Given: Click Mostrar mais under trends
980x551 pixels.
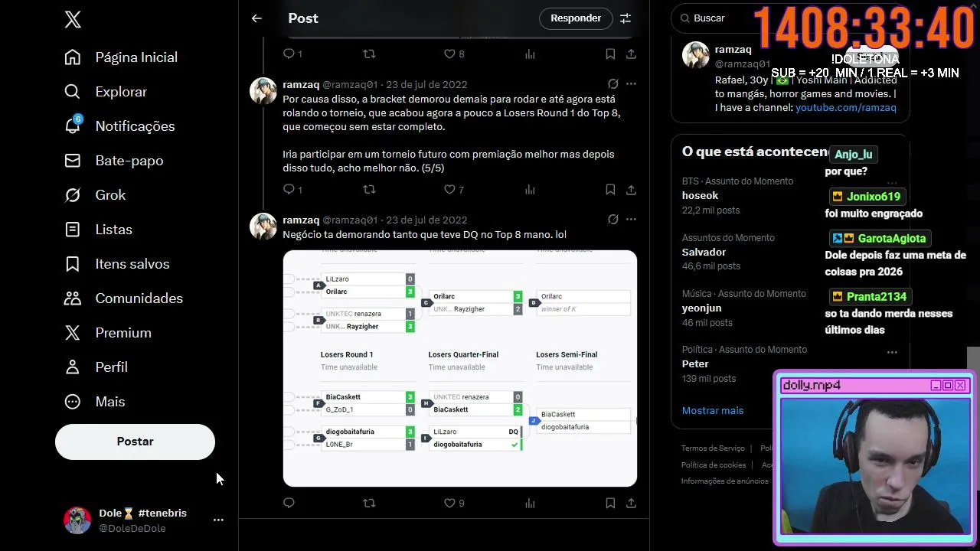Looking at the screenshot, I should (x=713, y=411).
